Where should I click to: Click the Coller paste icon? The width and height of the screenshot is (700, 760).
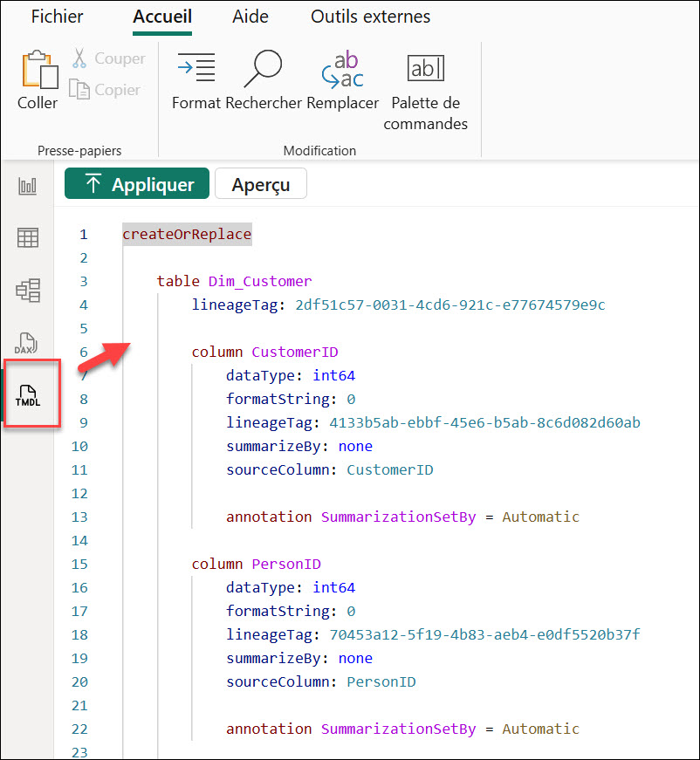(38, 79)
